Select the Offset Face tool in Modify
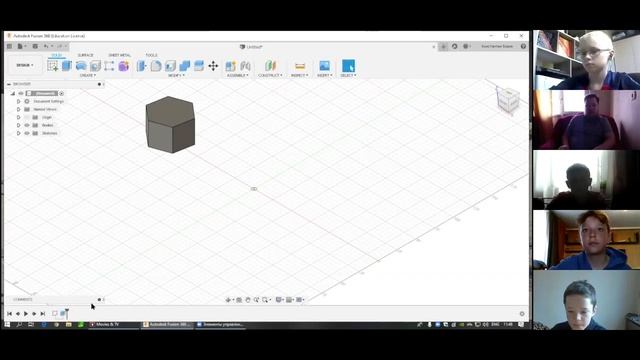Screen dimensions: 640x360 coord(199,66)
